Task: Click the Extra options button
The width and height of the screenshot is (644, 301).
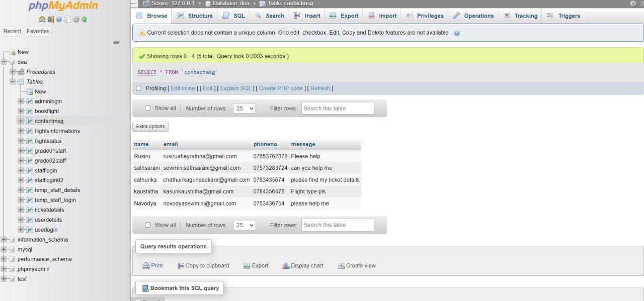Action: [150, 127]
